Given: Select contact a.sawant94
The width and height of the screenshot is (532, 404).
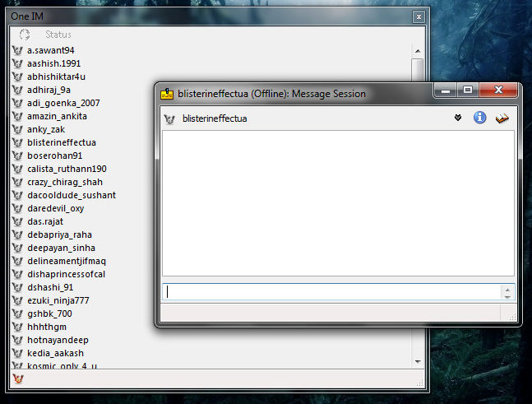Looking at the screenshot, I should click(x=50, y=50).
